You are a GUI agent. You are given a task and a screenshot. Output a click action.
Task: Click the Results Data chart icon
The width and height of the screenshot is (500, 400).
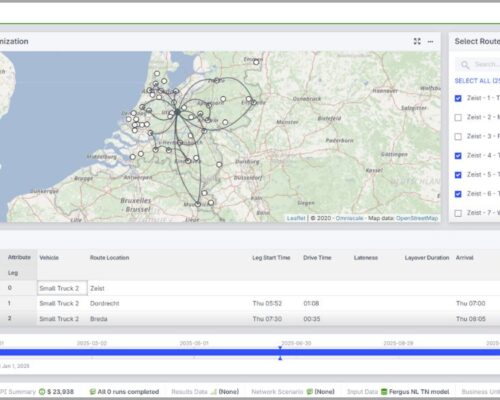tap(214, 392)
